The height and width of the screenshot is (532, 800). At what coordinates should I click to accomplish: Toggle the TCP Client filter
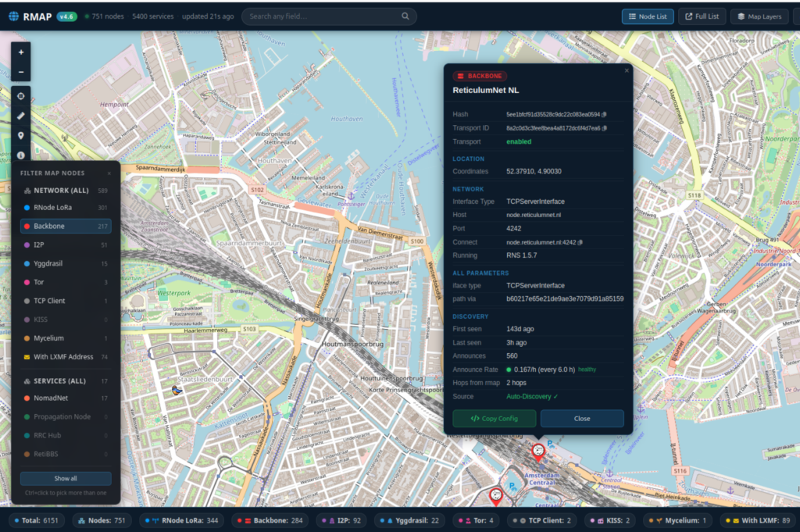[66, 301]
